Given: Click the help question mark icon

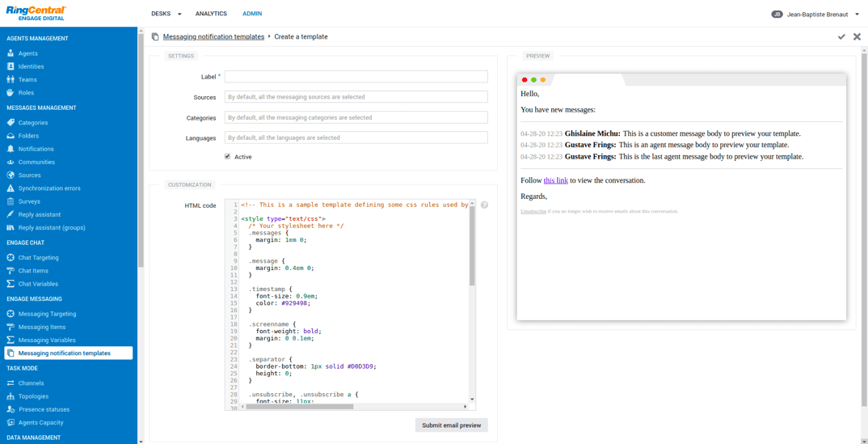Looking at the screenshot, I should point(484,205).
